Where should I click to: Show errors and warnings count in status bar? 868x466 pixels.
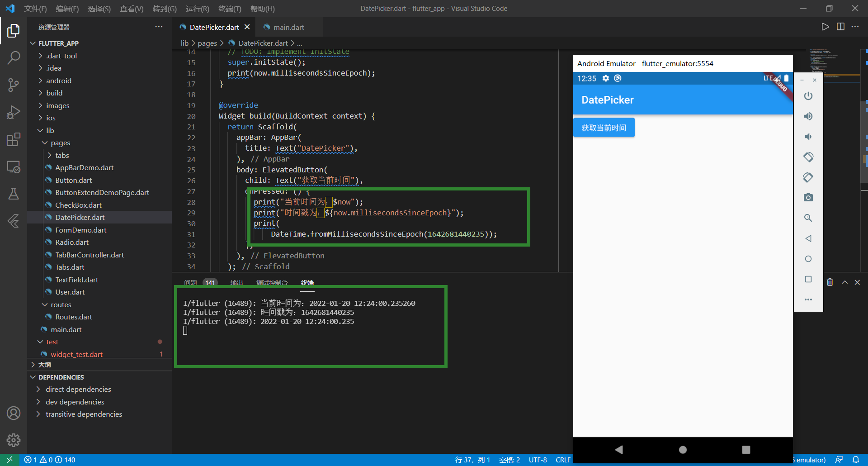click(x=50, y=460)
